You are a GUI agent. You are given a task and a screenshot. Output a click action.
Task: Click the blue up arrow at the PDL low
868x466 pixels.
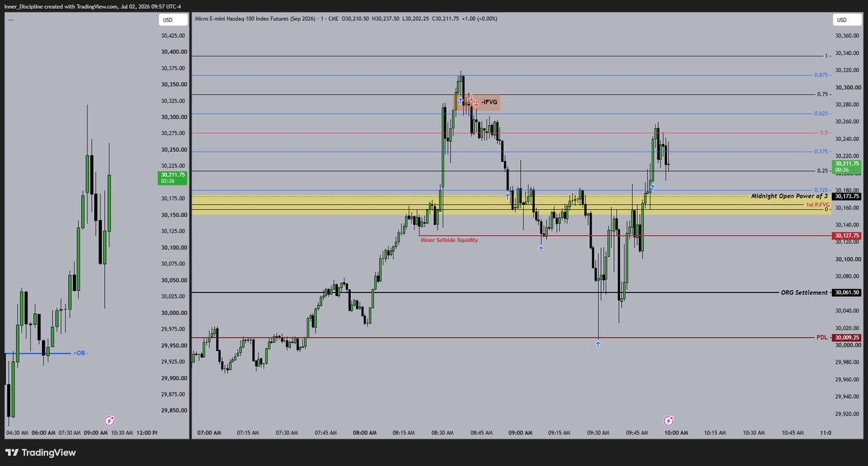pyautogui.click(x=598, y=345)
